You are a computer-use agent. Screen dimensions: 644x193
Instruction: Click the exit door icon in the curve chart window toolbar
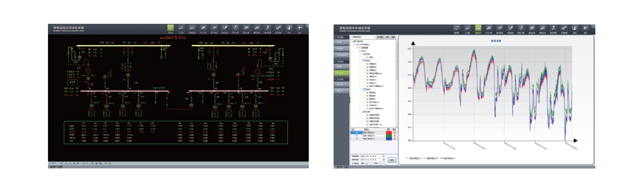585,28
